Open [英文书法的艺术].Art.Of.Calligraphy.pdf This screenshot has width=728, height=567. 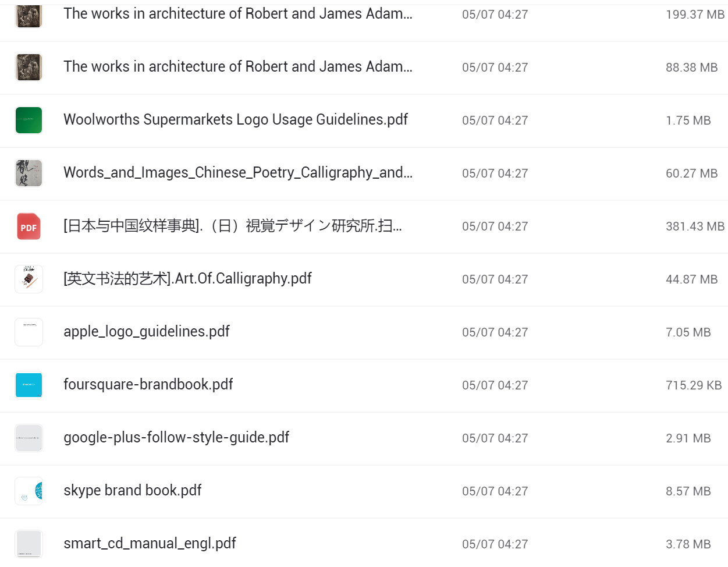pos(187,279)
